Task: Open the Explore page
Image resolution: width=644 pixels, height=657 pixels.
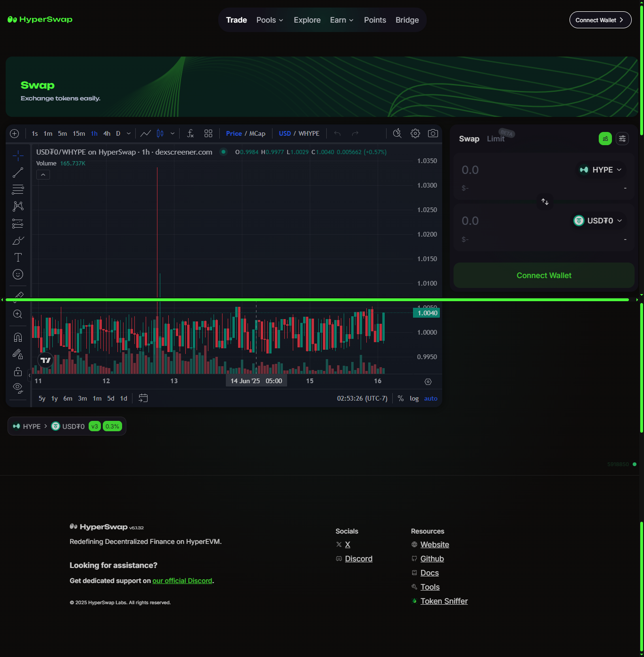Action: [x=307, y=20]
